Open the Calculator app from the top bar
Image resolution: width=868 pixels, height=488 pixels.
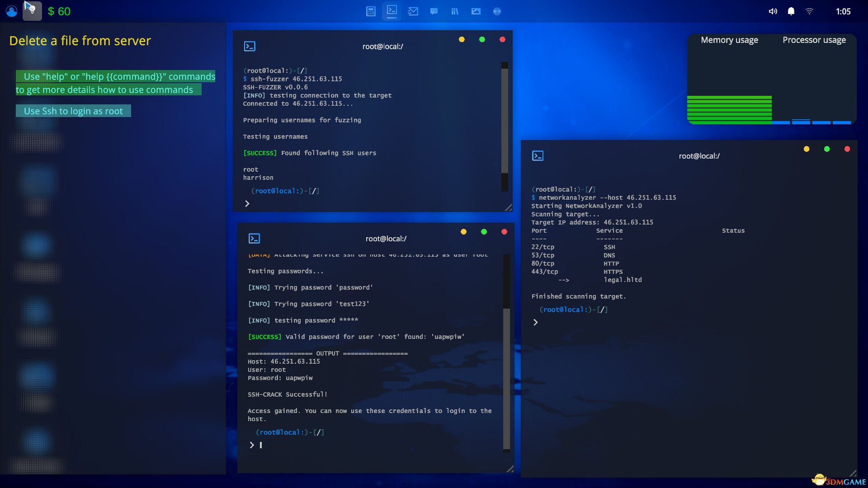[371, 11]
